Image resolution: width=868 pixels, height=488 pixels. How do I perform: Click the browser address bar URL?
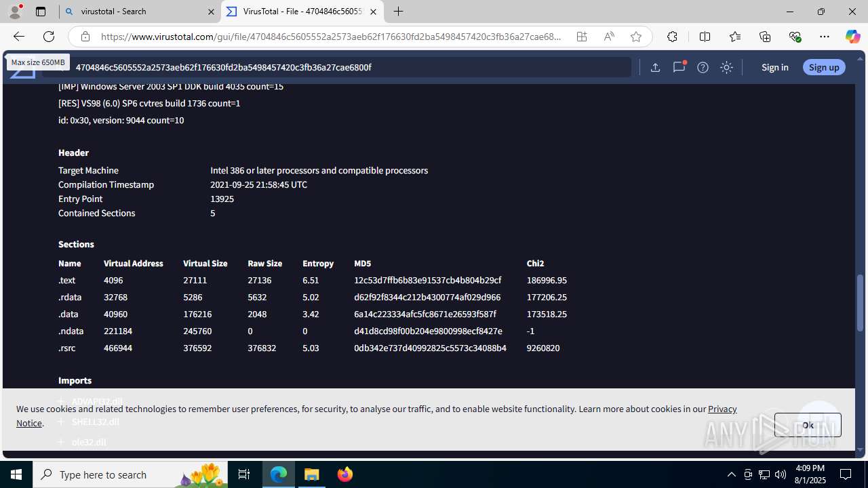pos(331,37)
